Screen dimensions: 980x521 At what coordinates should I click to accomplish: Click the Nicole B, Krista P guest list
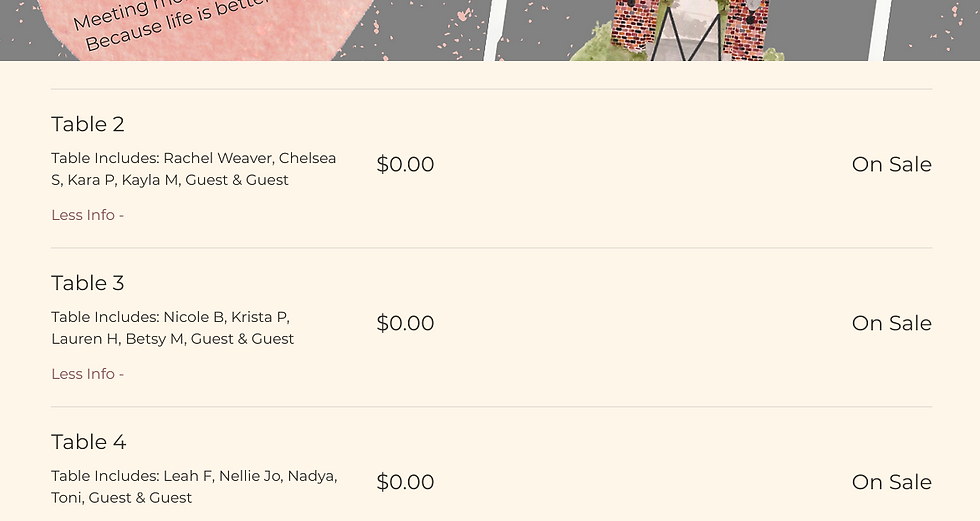(172, 328)
